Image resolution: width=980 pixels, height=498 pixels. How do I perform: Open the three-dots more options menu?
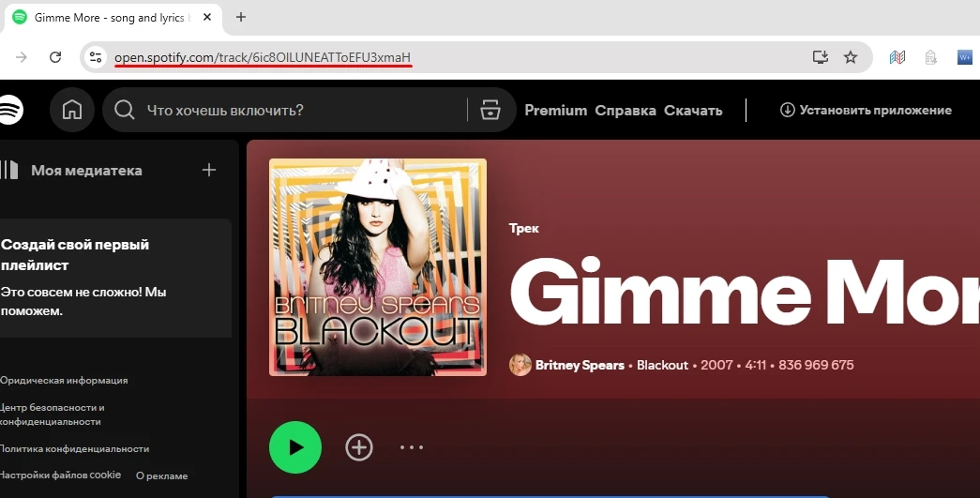[x=412, y=447]
